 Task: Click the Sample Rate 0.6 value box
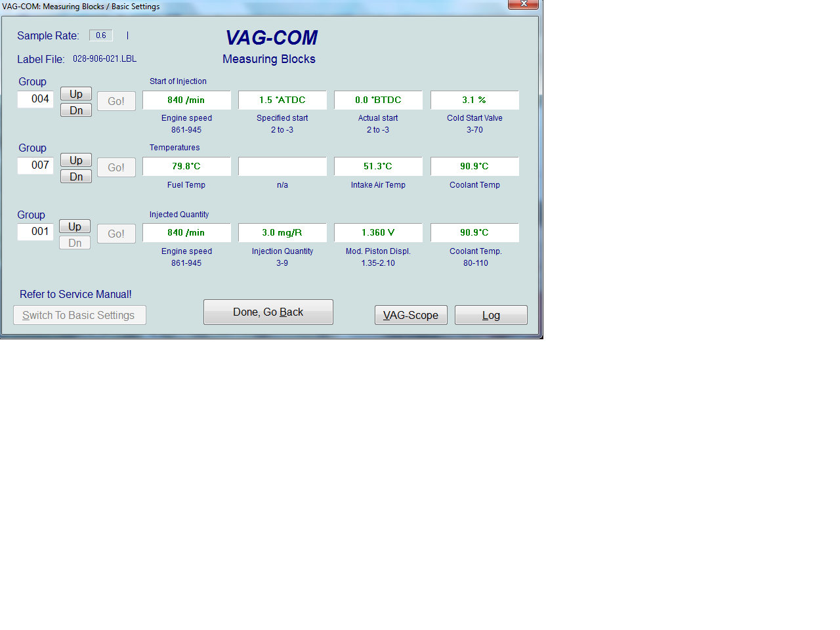pos(101,35)
